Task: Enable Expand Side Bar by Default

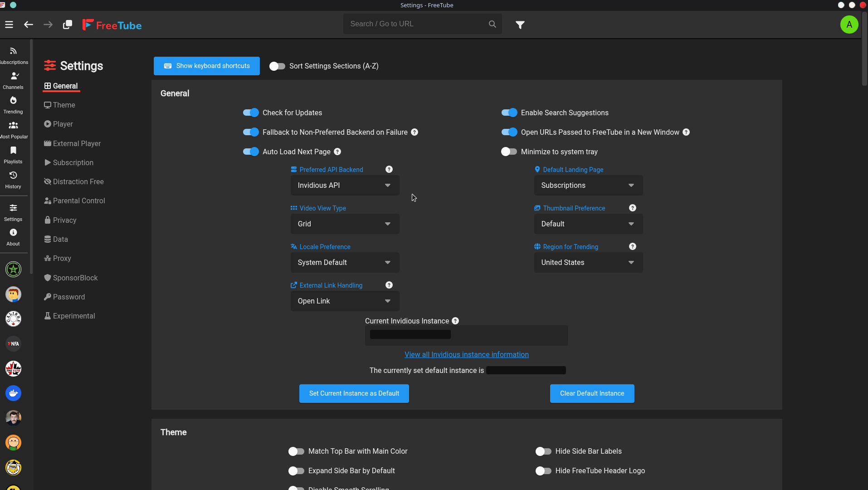Action: (297, 471)
